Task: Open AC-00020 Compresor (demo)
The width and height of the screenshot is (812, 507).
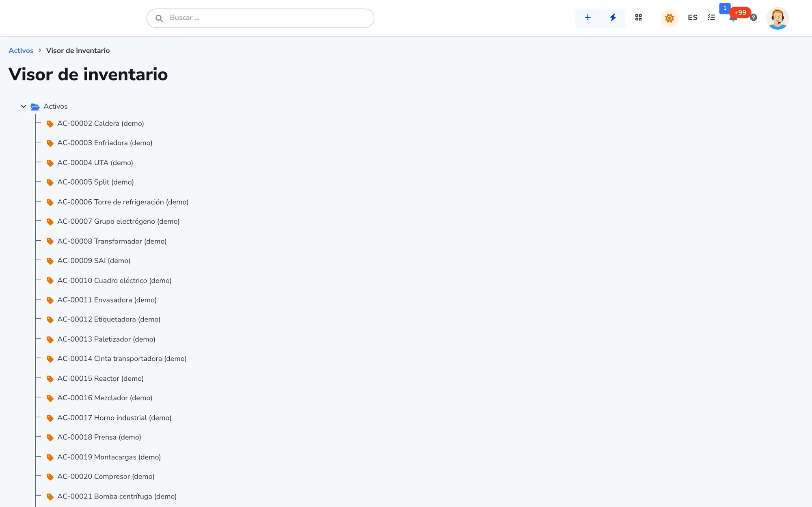Action: [106, 477]
